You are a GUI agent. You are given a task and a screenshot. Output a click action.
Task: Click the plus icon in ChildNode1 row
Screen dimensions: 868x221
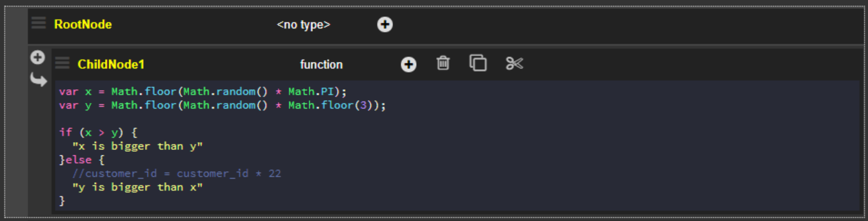tap(409, 64)
